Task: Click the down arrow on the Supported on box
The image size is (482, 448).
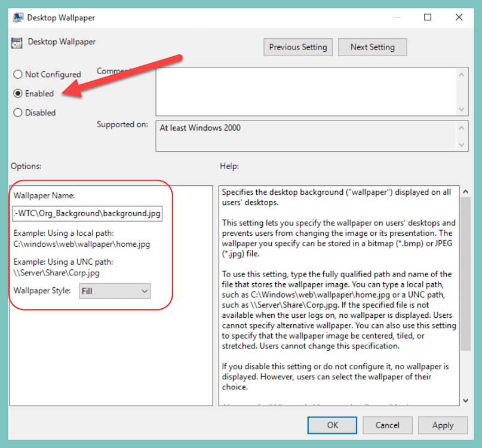Action: [462, 143]
